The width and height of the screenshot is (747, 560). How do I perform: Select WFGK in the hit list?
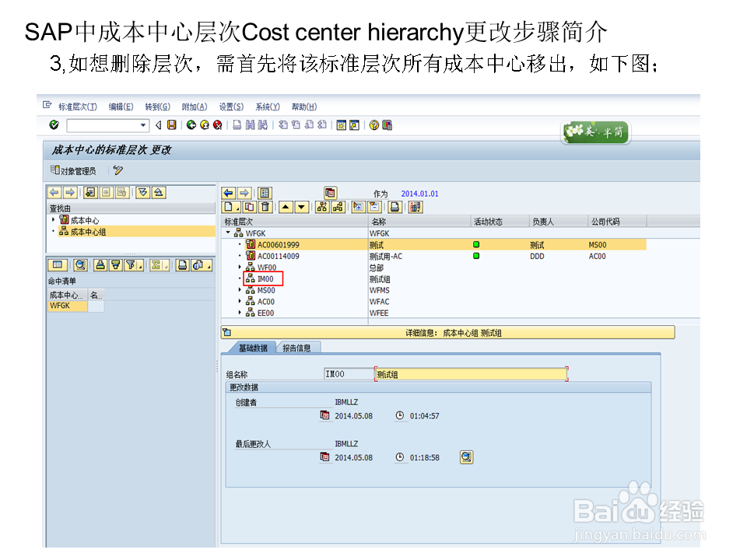click(x=67, y=306)
